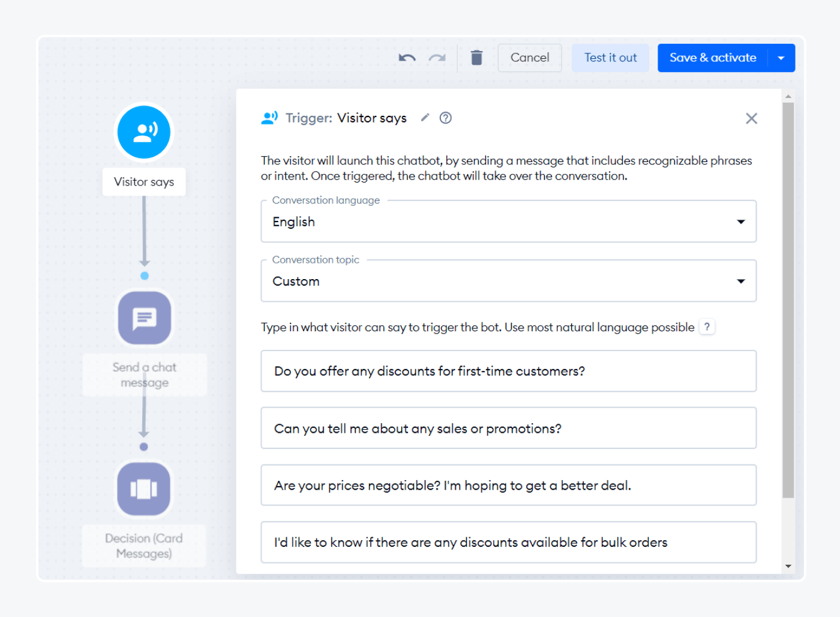Viewport: 840px width, 617px height.
Task: Click the panel scrollbar thumb
Action: [788, 300]
